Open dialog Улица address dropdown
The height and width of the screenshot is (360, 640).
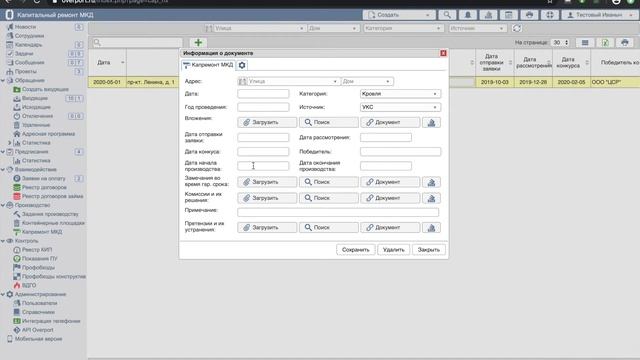coord(293,81)
